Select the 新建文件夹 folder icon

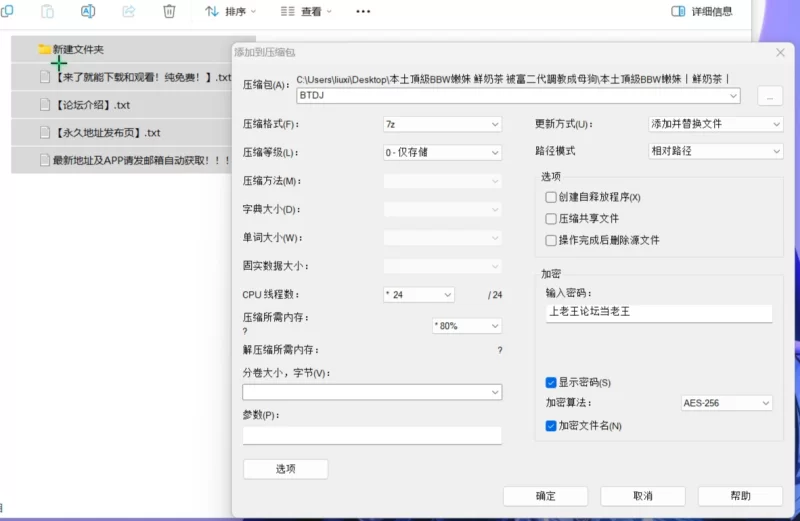(x=44, y=49)
